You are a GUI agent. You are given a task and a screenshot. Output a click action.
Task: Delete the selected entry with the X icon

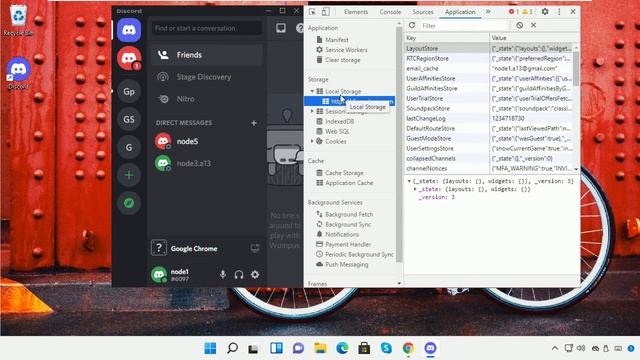pyautogui.click(x=533, y=25)
